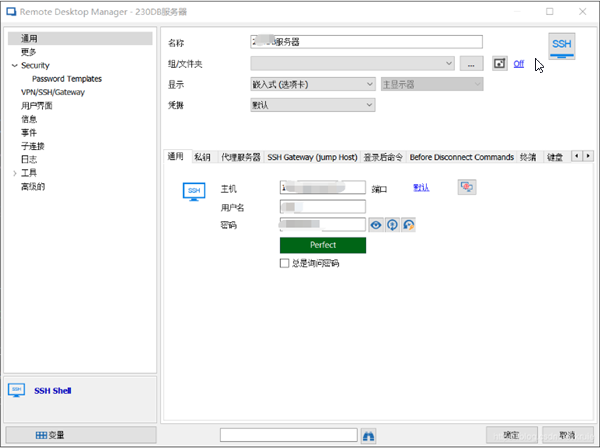This screenshot has height=448, width=600.
Task: Select 工具 in the left tree
Action: point(29,173)
